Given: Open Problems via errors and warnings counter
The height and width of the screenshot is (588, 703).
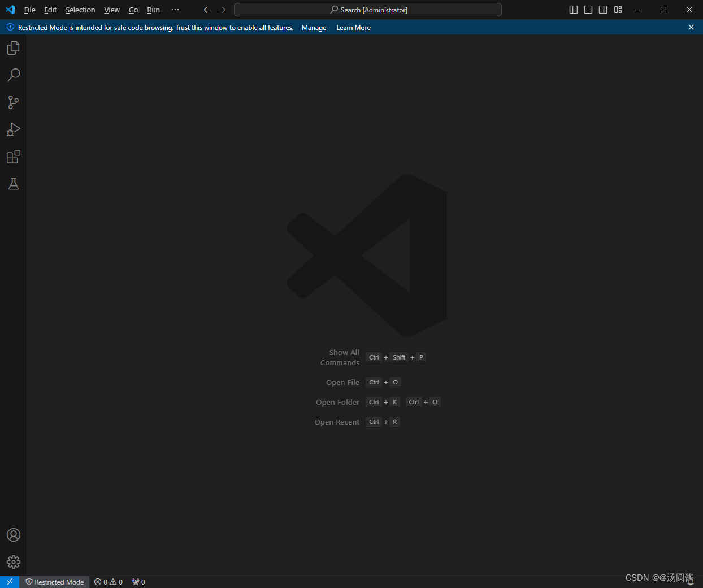Looking at the screenshot, I should [109, 582].
